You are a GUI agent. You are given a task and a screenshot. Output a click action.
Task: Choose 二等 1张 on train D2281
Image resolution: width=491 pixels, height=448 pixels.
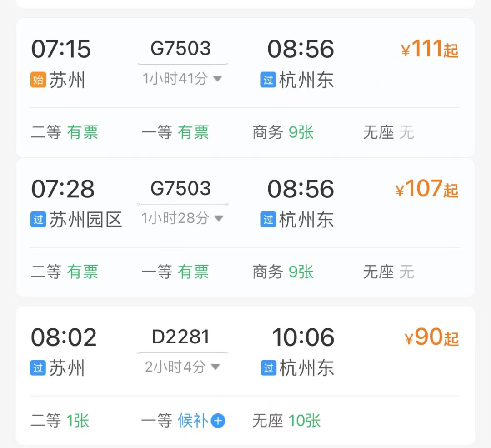tap(60, 421)
